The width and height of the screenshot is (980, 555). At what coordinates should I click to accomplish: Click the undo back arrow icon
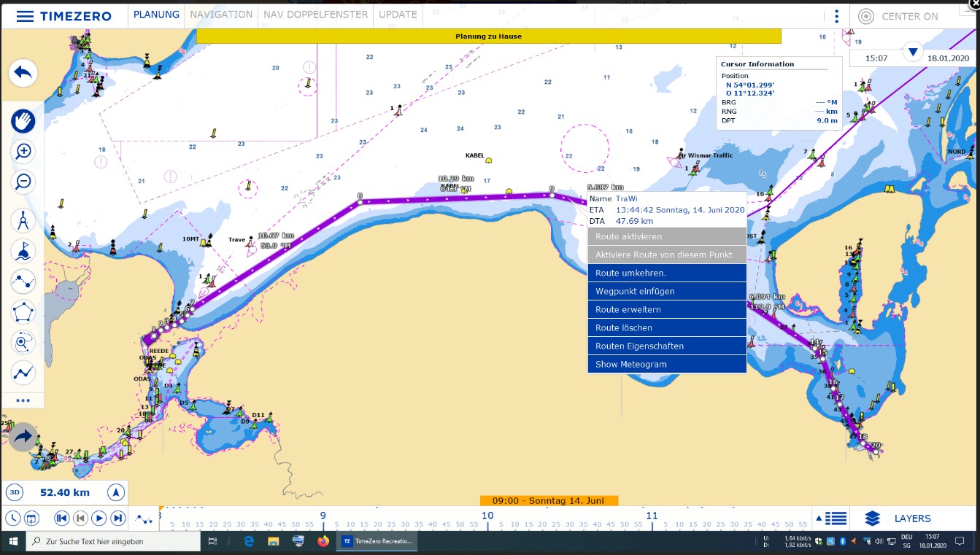tap(23, 73)
